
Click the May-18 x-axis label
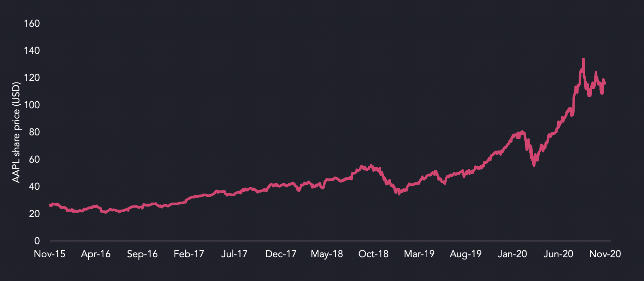(x=327, y=254)
